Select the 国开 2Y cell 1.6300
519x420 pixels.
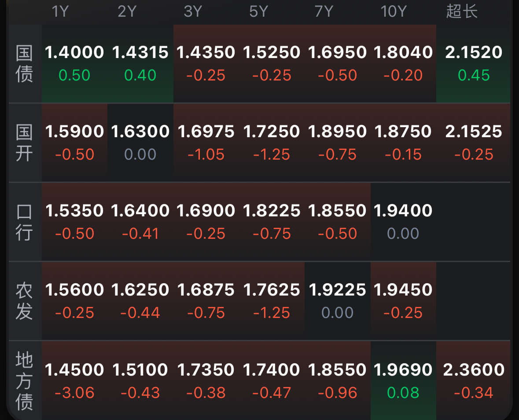pos(140,143)
